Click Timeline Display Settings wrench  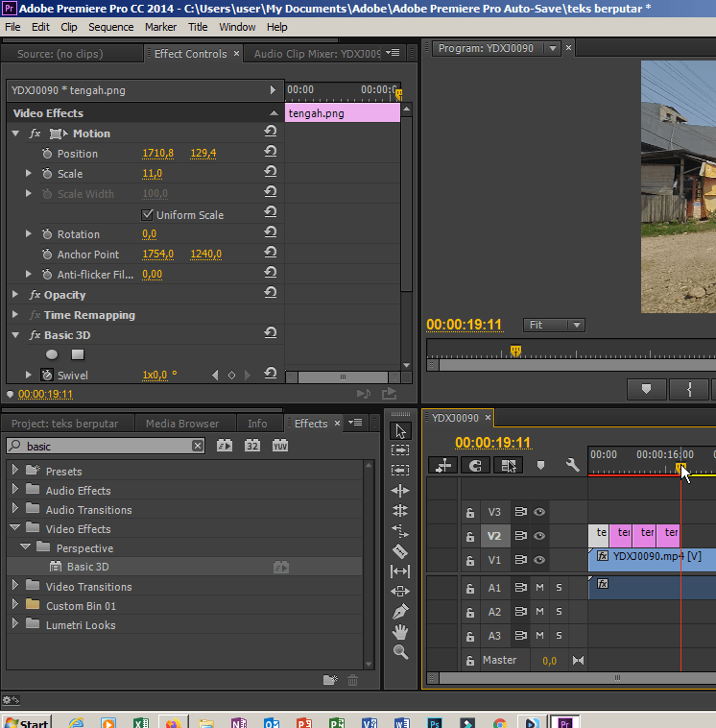[x=572, y=465]
